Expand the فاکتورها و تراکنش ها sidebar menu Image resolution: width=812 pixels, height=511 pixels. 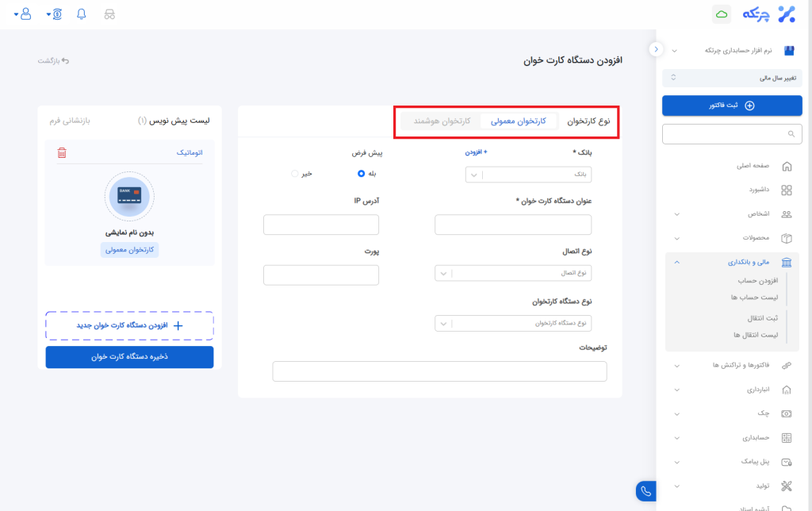tap(731, 365)
